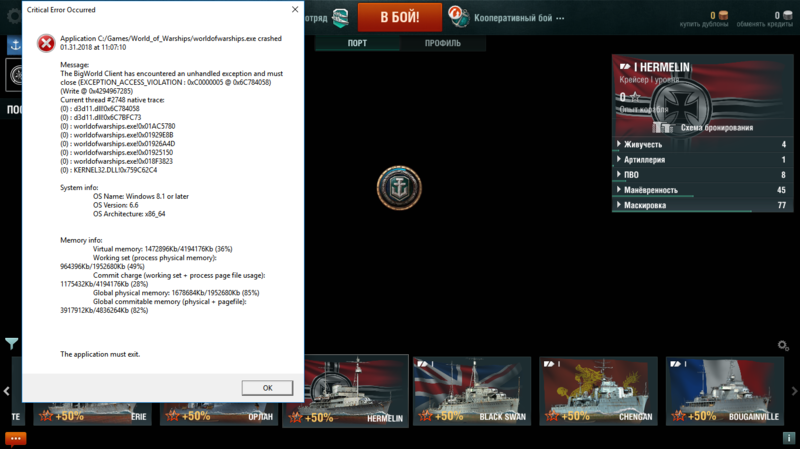Click the battle type emblem icon

[458, 17]
